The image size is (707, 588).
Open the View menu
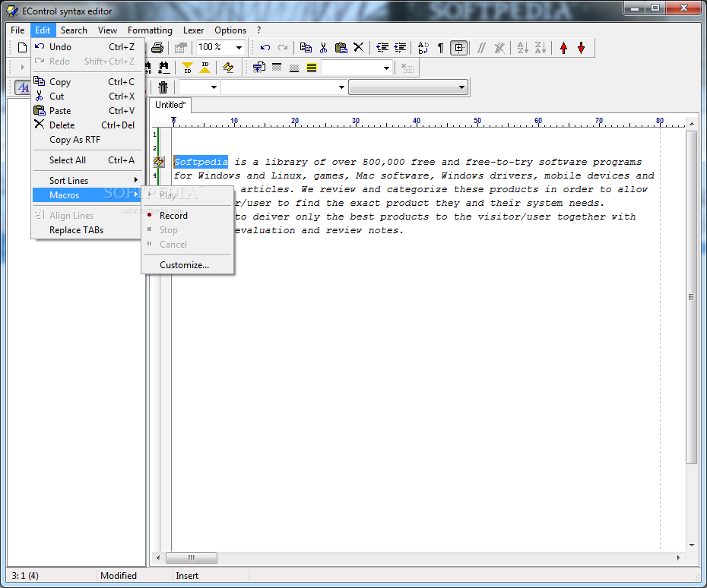107,30
